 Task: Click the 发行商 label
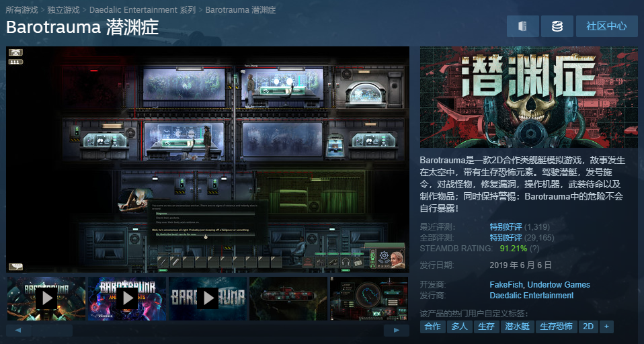pos(433,296)
